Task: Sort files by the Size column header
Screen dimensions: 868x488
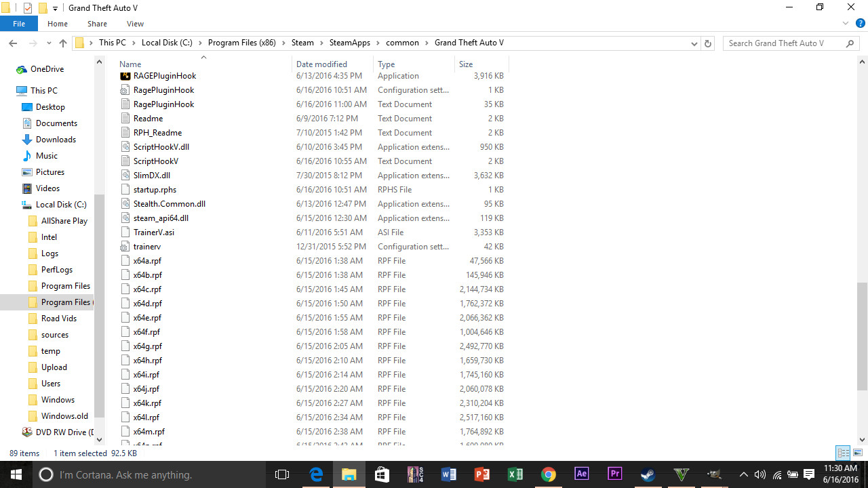Action: (x=481, y=64)
